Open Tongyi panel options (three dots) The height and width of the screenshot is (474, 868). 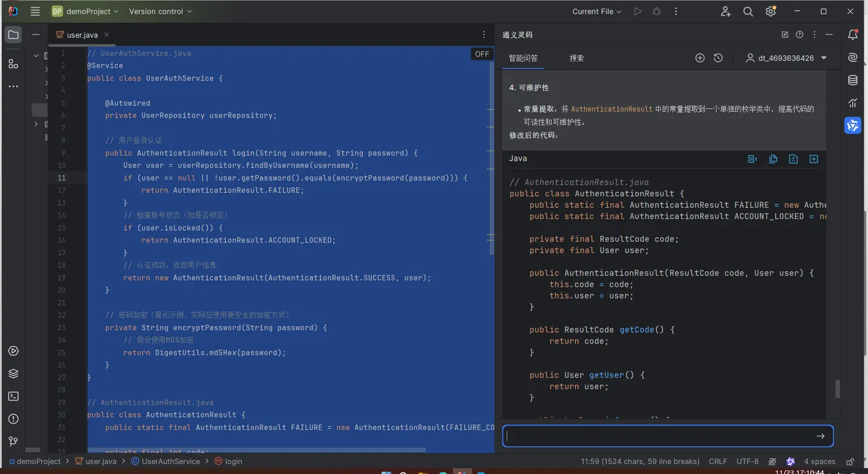814,35
